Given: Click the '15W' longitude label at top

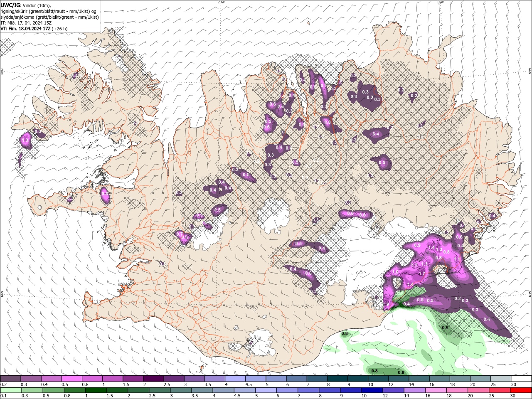Looking at the screenshot, I should click(440, 2).
